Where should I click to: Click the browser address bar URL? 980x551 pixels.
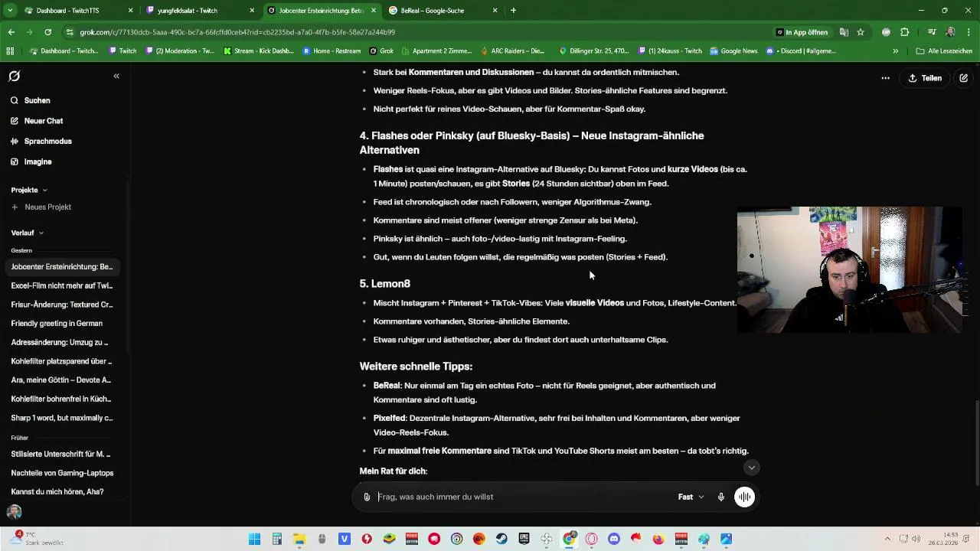click(x=237, y=32)
